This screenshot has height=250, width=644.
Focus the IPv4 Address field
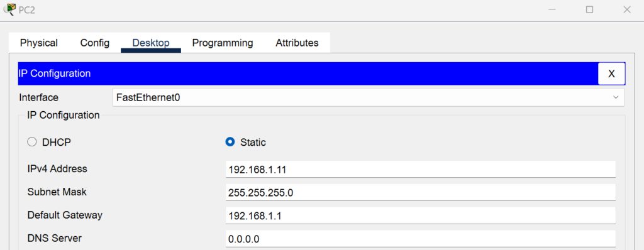[x=421, y=169]
